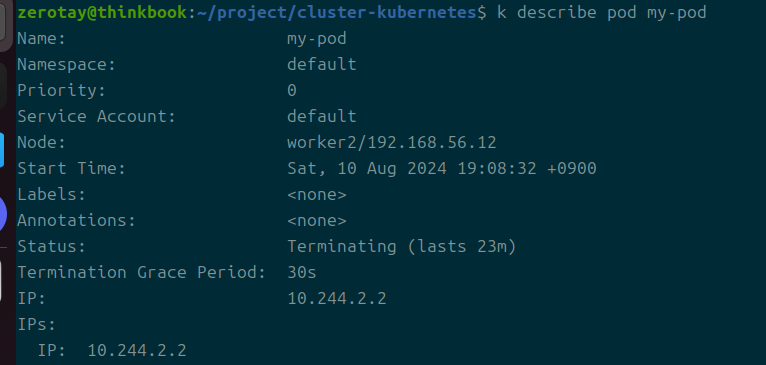Image resolution: width=766 pixels, height=365 pixels.
Task: Select the grey dock icon at top
Action: [2, 21]
